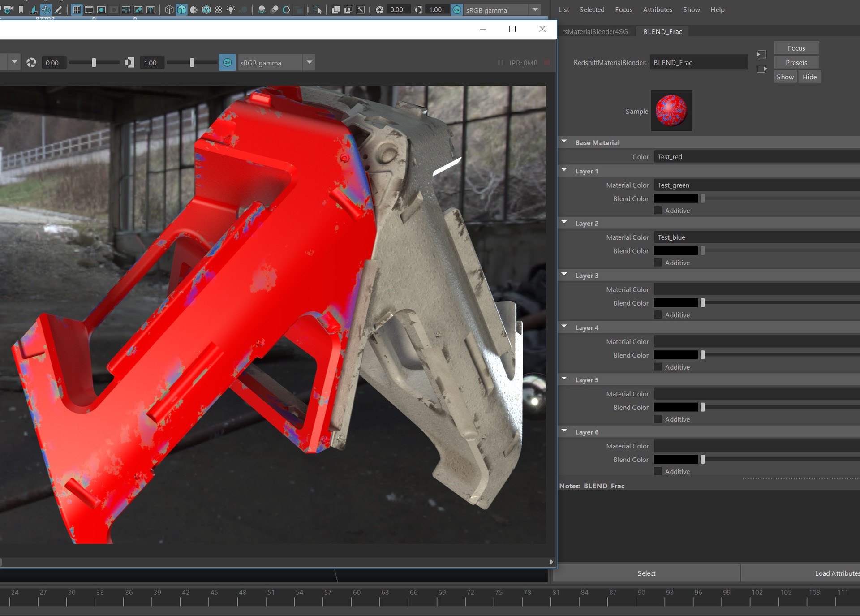Click exposure reset icon in render view
The image size is (860, 616).
point(31,63)
